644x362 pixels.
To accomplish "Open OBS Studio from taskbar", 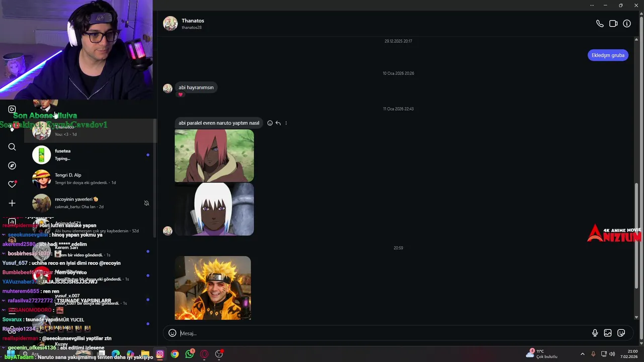I will 219,354.
